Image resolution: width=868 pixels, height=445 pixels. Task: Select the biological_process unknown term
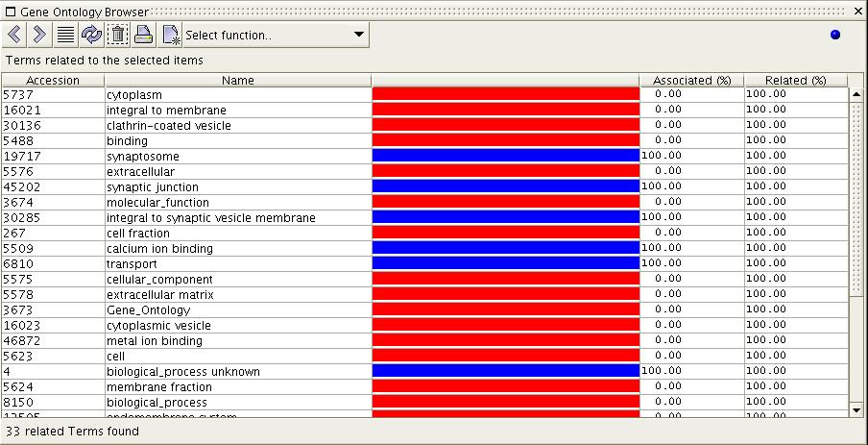[x=183, y=372]
